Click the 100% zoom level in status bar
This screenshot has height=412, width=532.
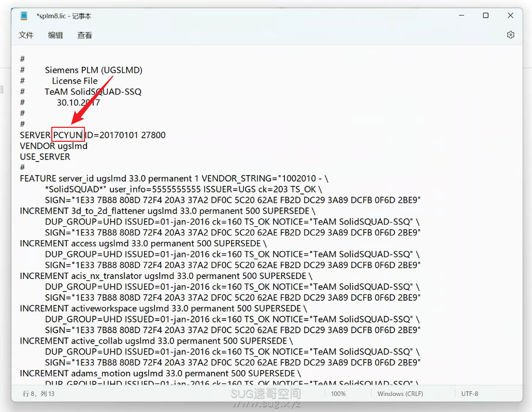[x=338, y=394]
